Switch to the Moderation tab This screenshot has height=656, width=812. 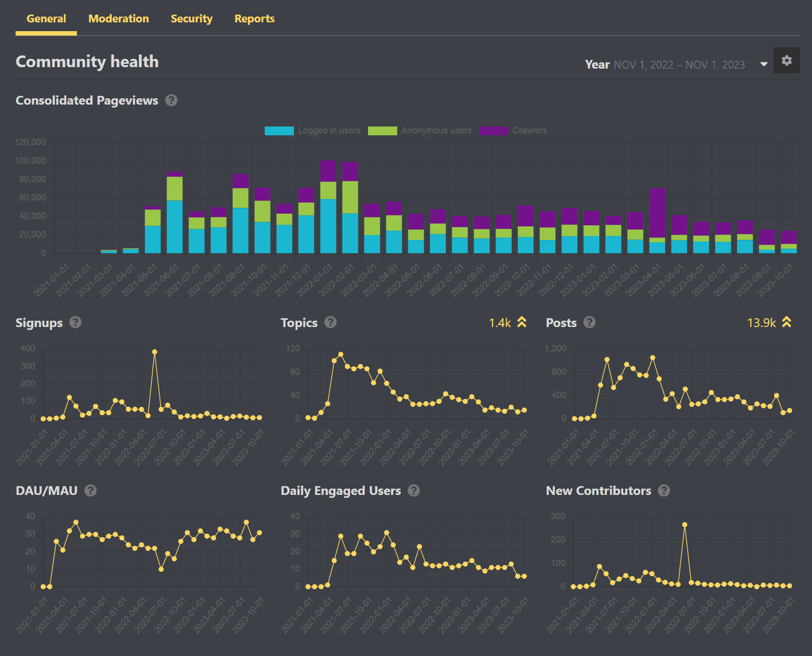click(119, 18)
